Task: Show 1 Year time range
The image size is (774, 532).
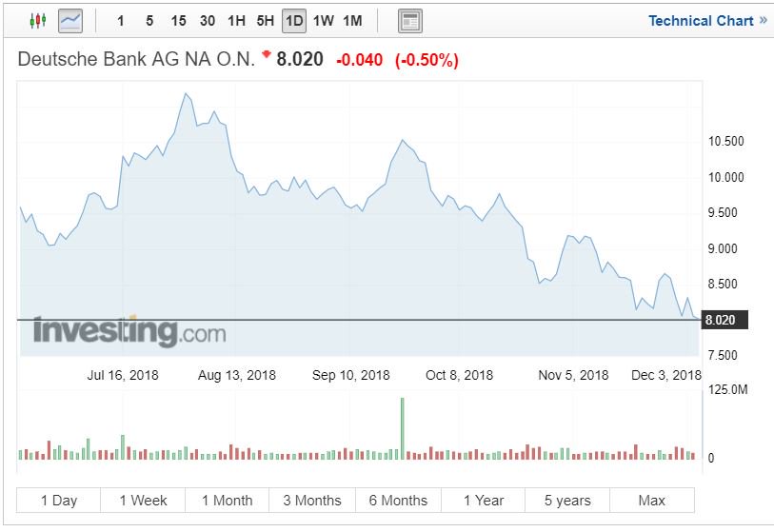Action: point(484,501)
